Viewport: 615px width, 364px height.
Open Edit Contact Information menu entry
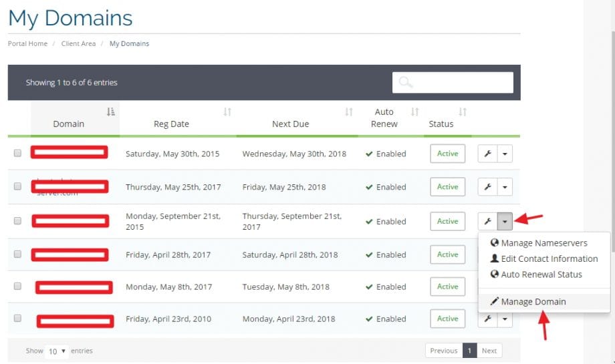[549, 258]
